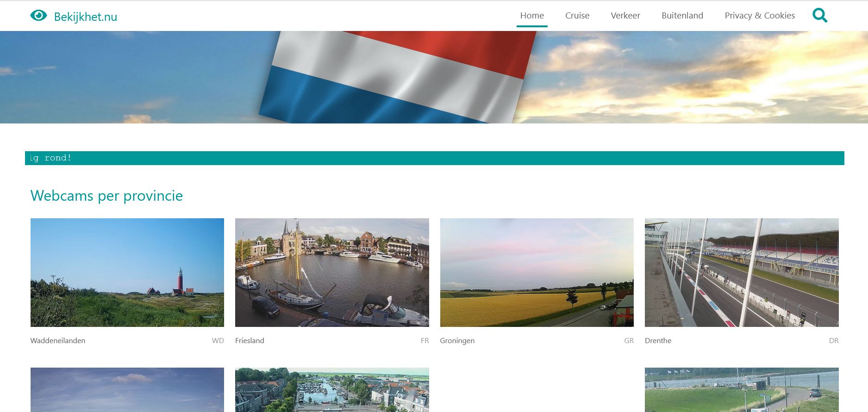Image resolution: width=868 pixels, height=412 pixels.
Task: Open the Friesland harbor thumbnail
Action: pyautogui.click(x=332, y=272)
